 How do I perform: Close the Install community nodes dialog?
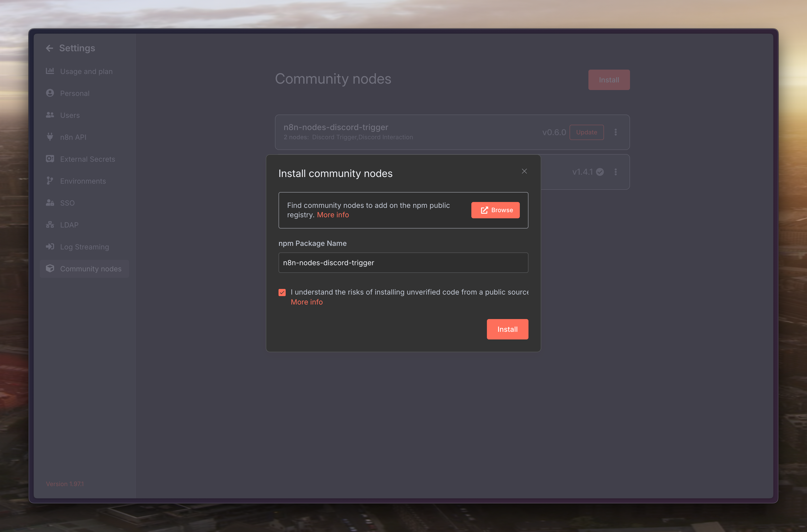[524, 171]
